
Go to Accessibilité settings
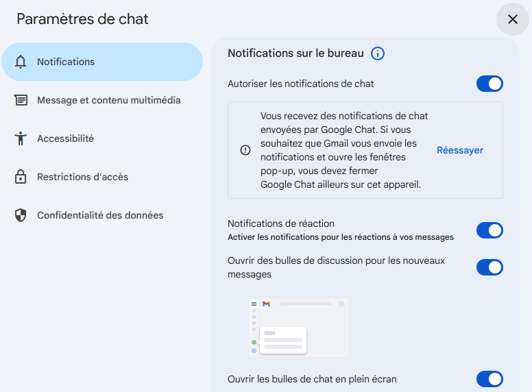click(x=65, y=138)
